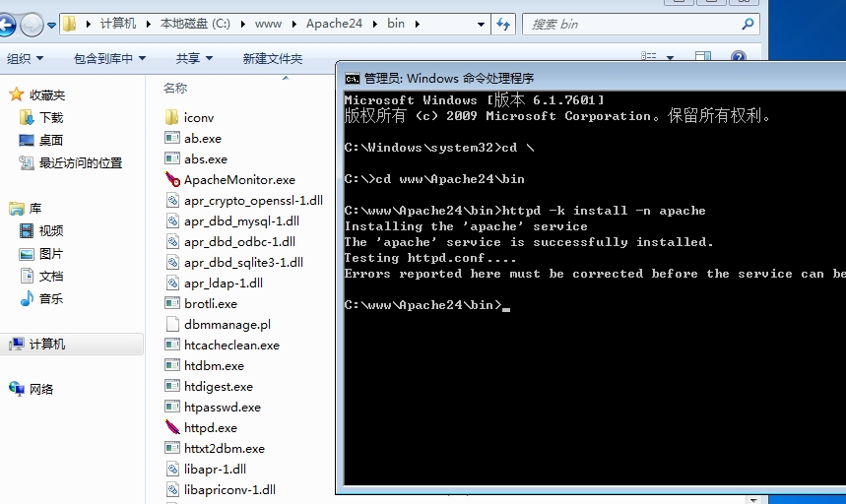The width and height of the screenshot is (846, 504).
Task: Select the httpd.exe feather icon
Action: (172, 427)
